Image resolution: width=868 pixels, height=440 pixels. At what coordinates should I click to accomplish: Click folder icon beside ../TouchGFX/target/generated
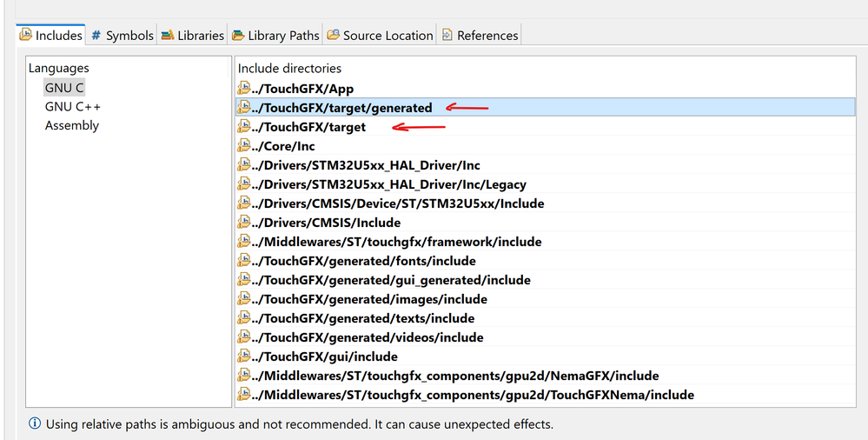pyautogui.click(x=243, y=107)
